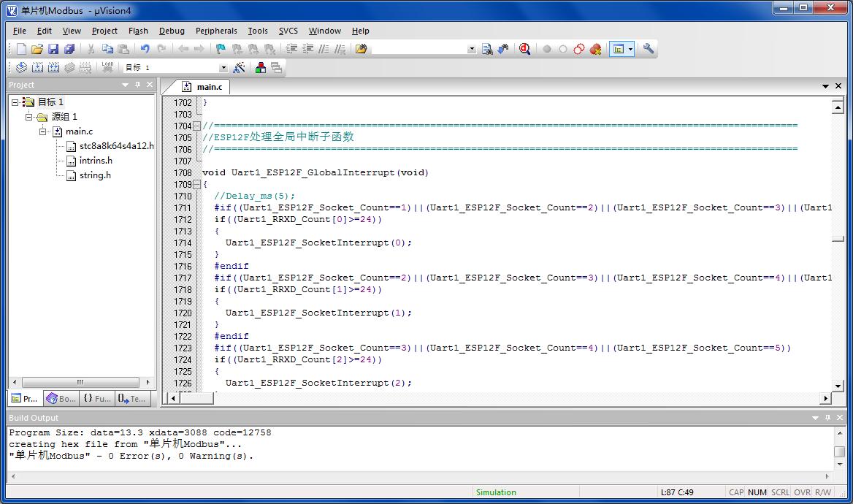Pin the Project panel
Screen dimensions: 853x504
coord(137,84)
